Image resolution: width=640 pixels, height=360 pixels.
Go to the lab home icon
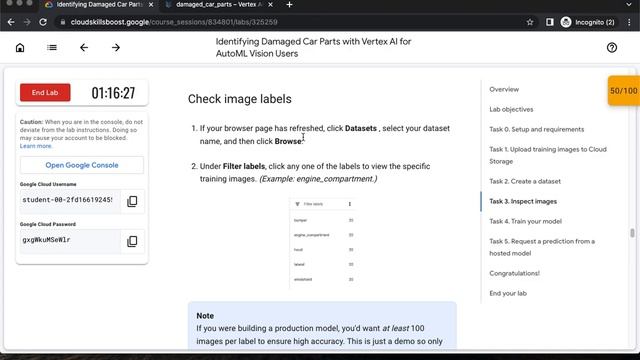(20, 48)
